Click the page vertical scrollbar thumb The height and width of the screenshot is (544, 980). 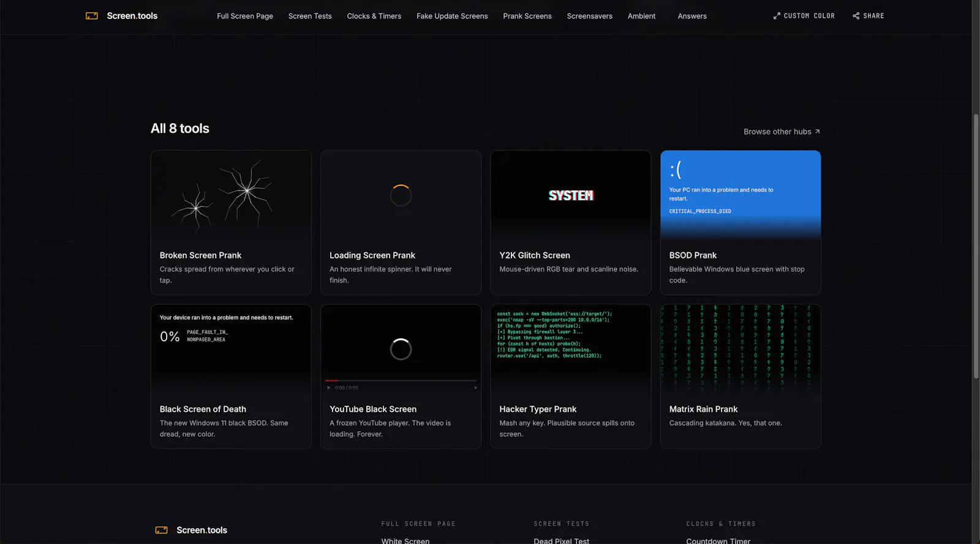[976, 245]
